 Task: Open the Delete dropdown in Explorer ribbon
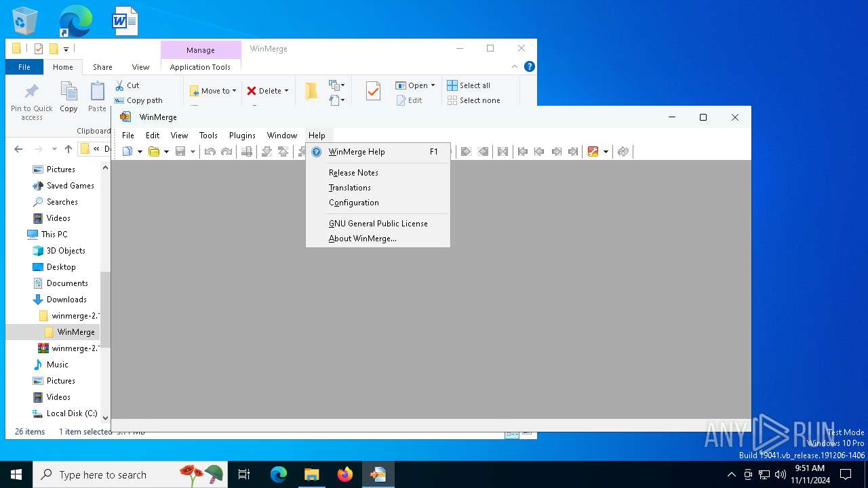click(x=268, y=91)
